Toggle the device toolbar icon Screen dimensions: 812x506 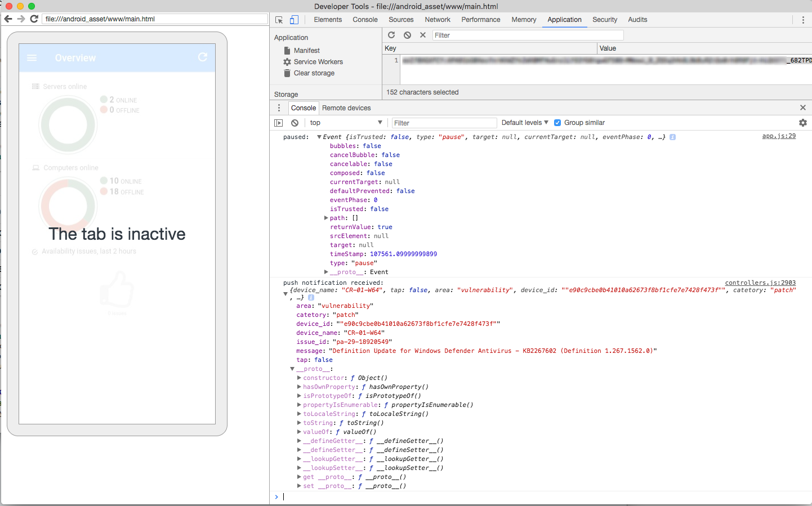[294, 20]
